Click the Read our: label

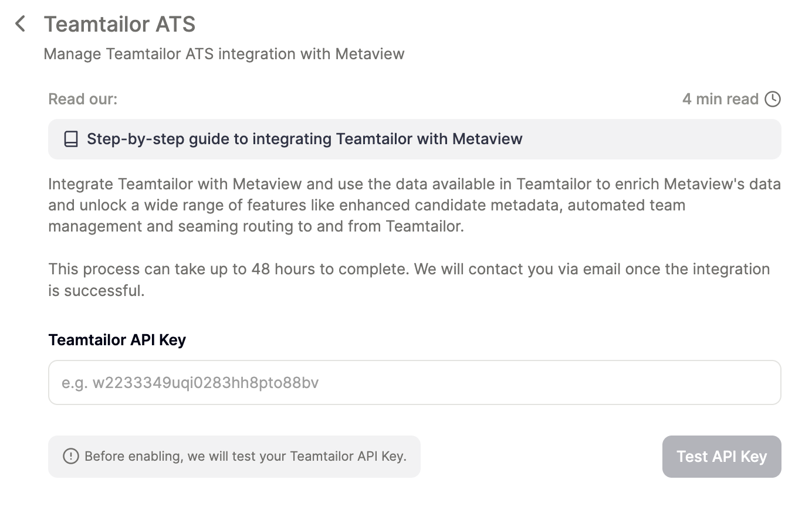coord(83,99)
